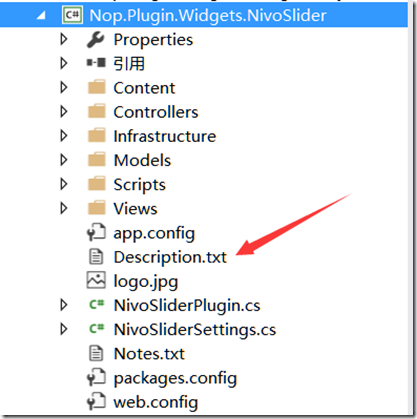Image resolution: width=417 pixels, height=419 pixels.
Task: Click the text file icon for Notes.txt
Action: click(x=96, y=353)
